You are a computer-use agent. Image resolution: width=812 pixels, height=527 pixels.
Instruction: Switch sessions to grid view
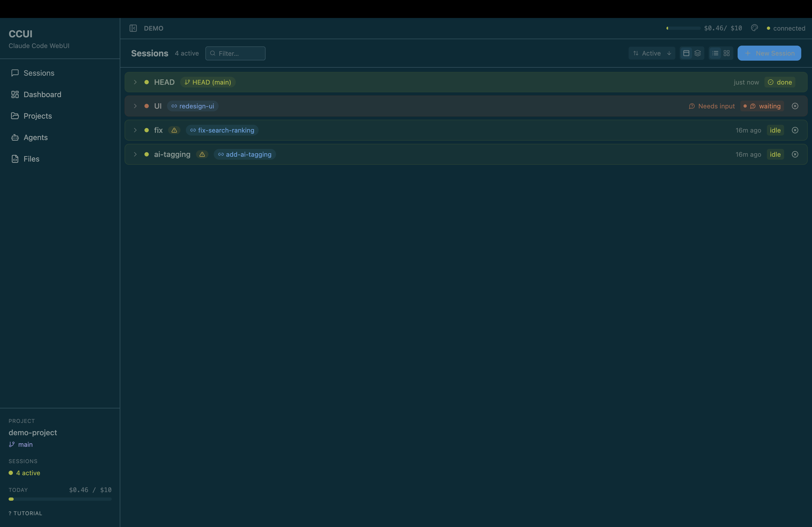(x=726, y=53)
